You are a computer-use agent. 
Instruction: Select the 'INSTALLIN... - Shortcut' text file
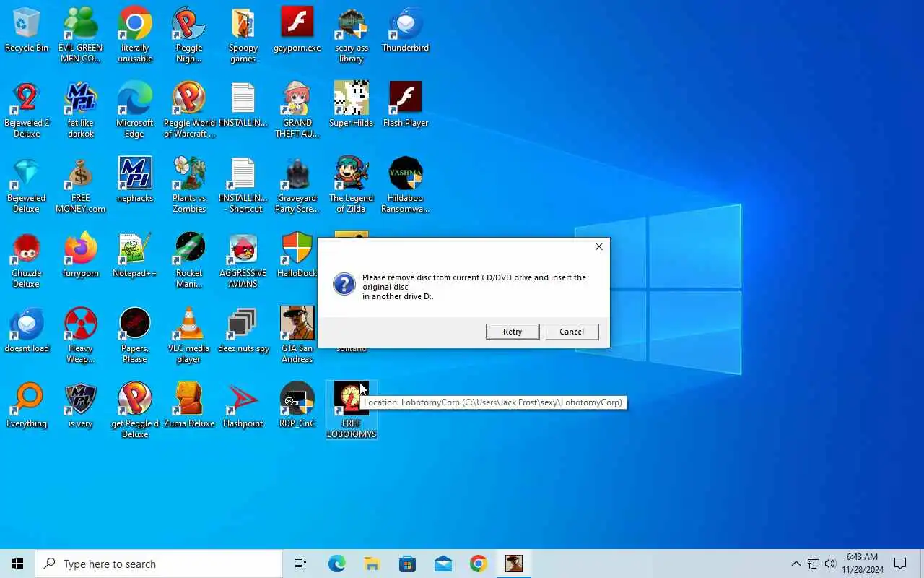pos(243,185)
